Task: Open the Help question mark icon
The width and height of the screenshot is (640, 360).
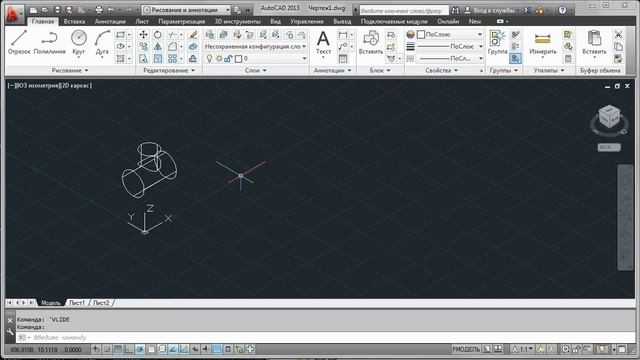Action: (x=562, y=10)
